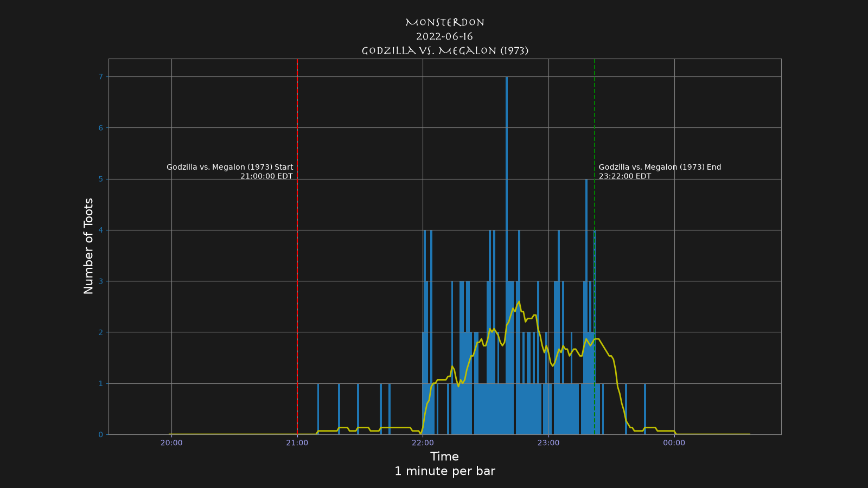Image resolution: width=868 pixels, height=488 pixels.
Task: Click the y-axis tick label "1"
Action: click(100, 383)
